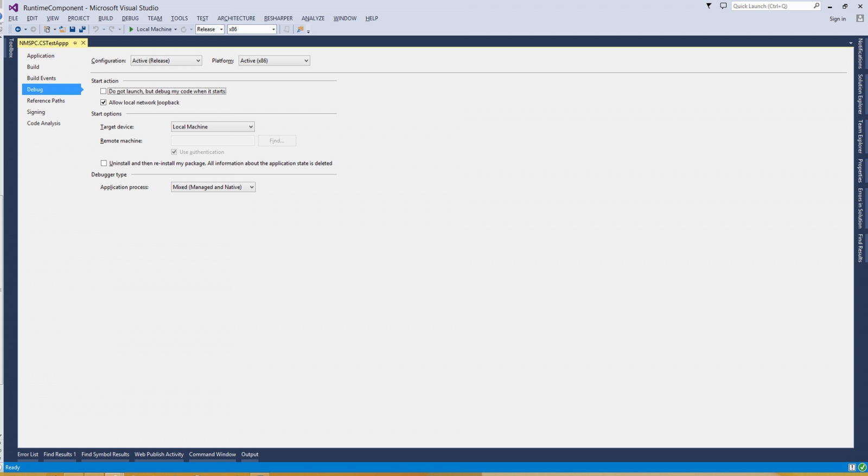Viewport: 868px width, 476px height.
Task: Click the Quick Launch magnifier icon
Action: tap(816, 6)
